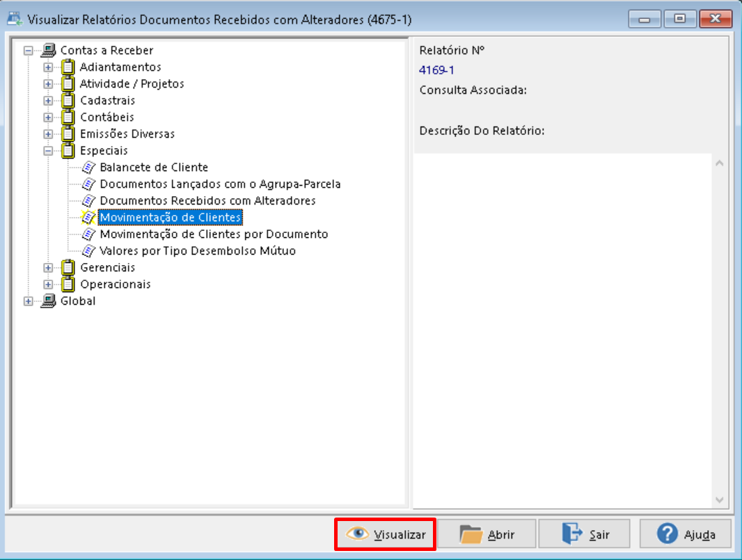
Task: Select the Contas a Receber label
Action: pos(107,50)
